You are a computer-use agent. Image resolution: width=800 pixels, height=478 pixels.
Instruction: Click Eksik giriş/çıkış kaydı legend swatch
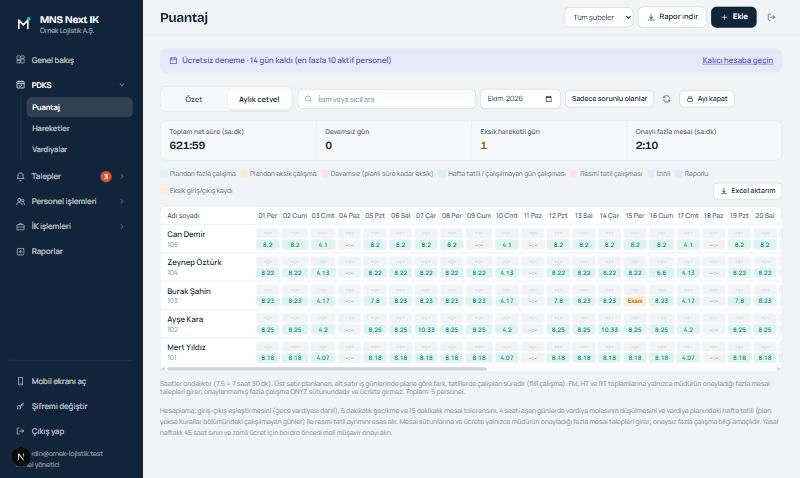click(x=164, y=191)
